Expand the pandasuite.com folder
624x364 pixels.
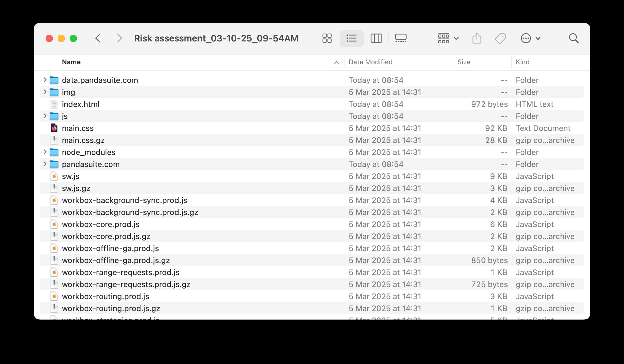click(44, 164)
